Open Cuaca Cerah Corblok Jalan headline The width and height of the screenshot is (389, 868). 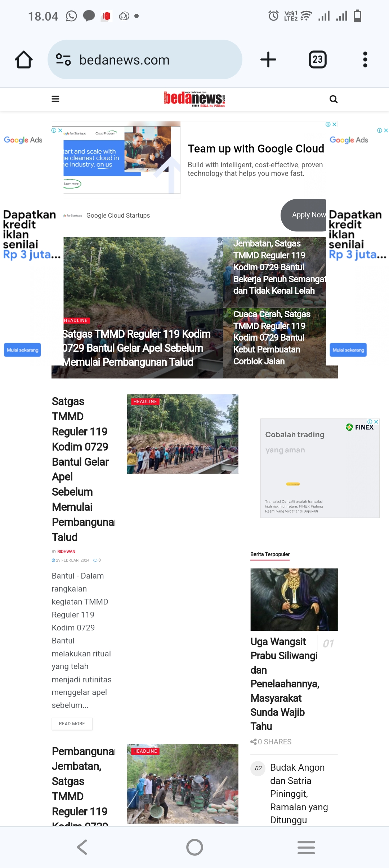click(272, 338)
